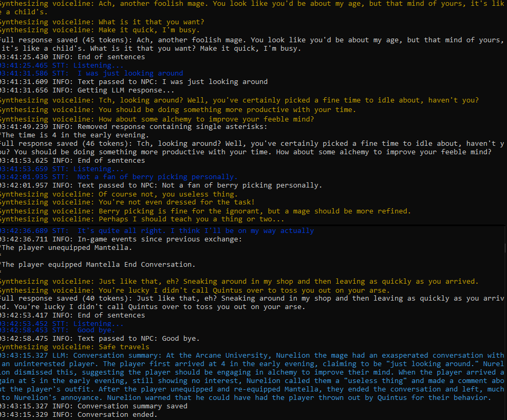507x420 pixels.
Task: Click 'Removed response containing single asterisks:' line
Action: (134, 127)
